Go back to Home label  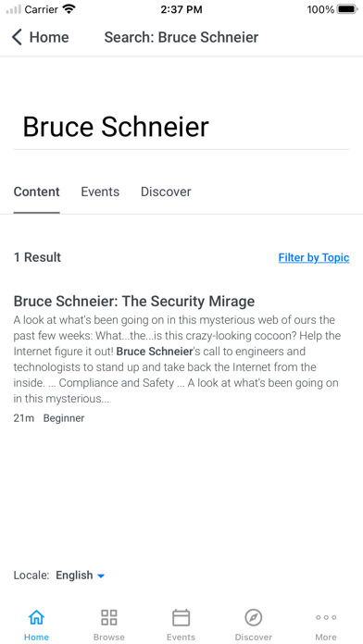pos(49,37)
